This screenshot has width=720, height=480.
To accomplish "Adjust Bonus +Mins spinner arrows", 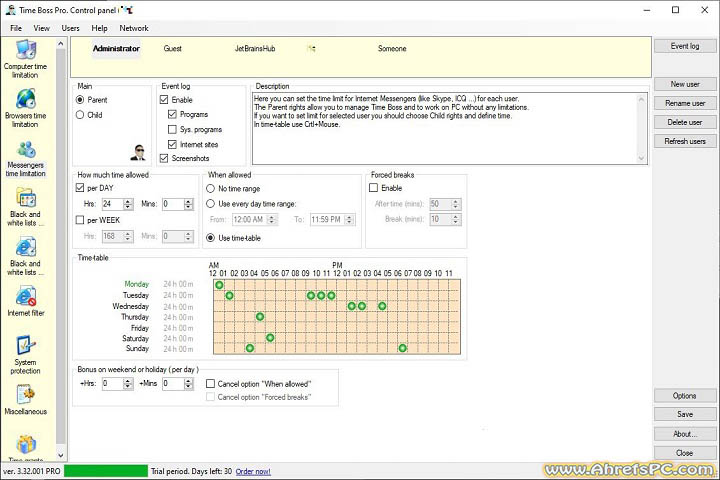I will point(188,384).
